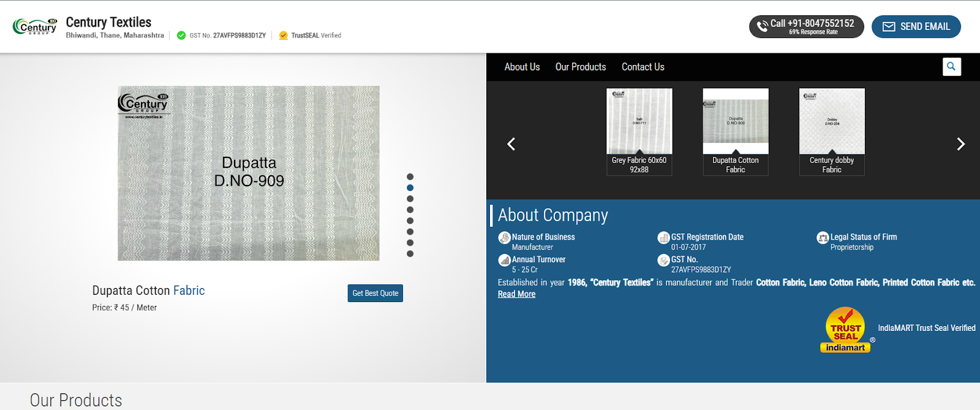This screenshot has height=410, width=980.
Task: Click the Legal Status of Firm icon
Action: [x=823, y=238]
